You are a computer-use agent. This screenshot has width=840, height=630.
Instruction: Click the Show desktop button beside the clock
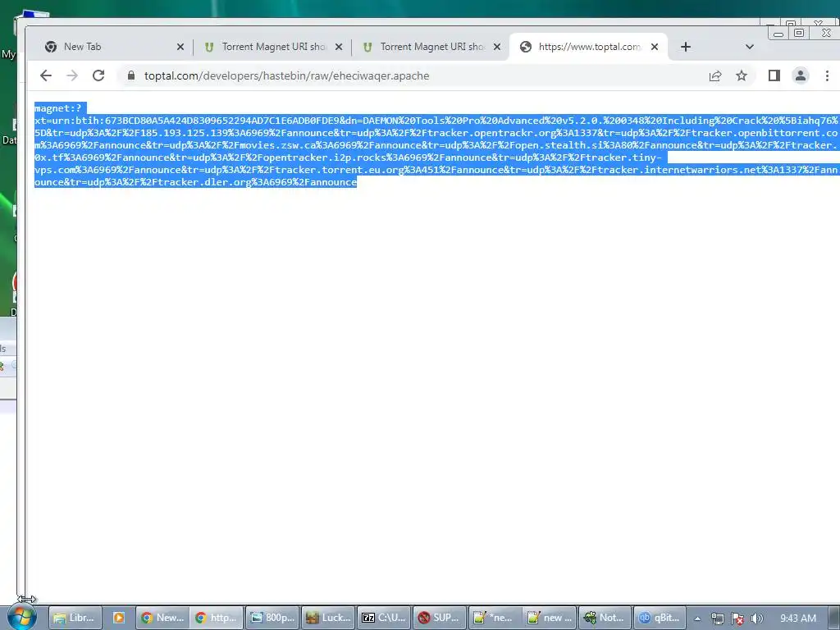point(834,618)
